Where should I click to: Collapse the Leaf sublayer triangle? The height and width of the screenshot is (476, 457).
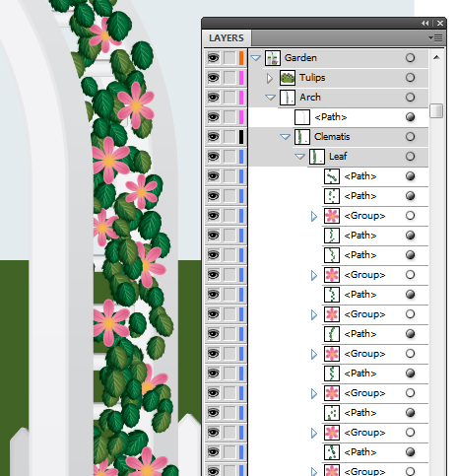pos(300,157)
